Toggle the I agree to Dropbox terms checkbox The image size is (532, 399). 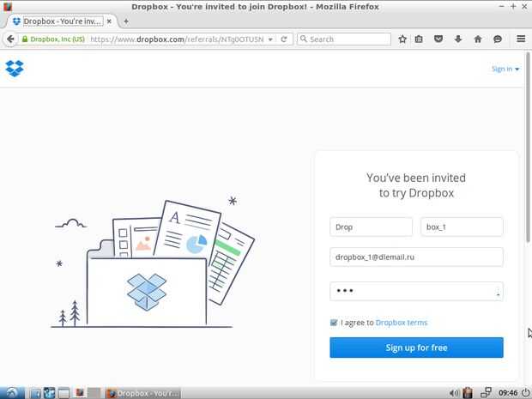click(334, 323)
